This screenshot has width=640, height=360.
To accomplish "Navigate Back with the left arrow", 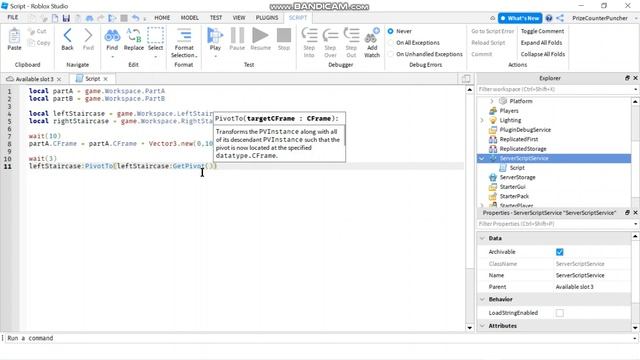I will click(67, 35).
